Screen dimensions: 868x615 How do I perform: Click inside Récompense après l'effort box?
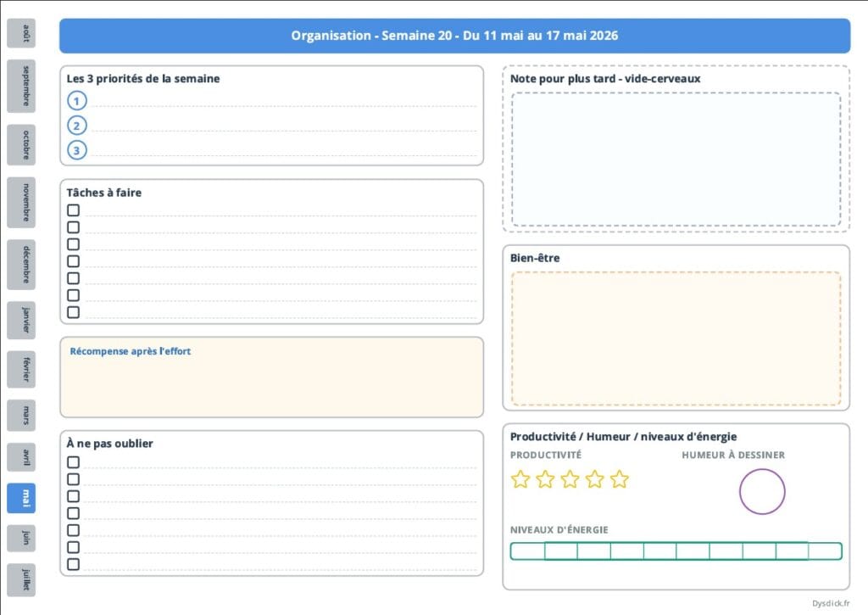click(271, 382)
